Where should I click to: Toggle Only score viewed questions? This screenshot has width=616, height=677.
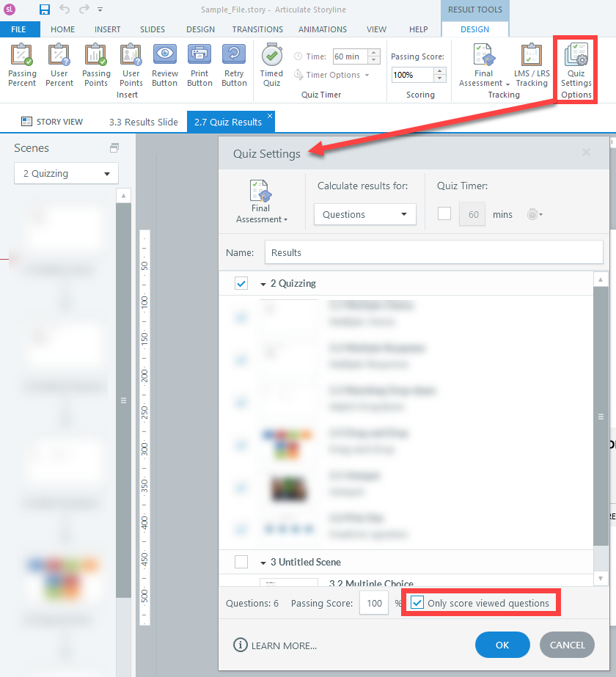click(417, 602)
